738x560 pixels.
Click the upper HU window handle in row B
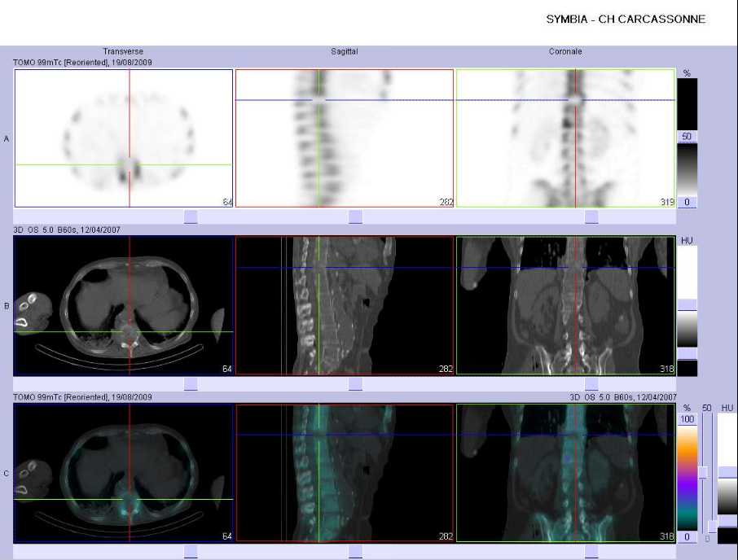pyautogui.click(x=687, y=304)
